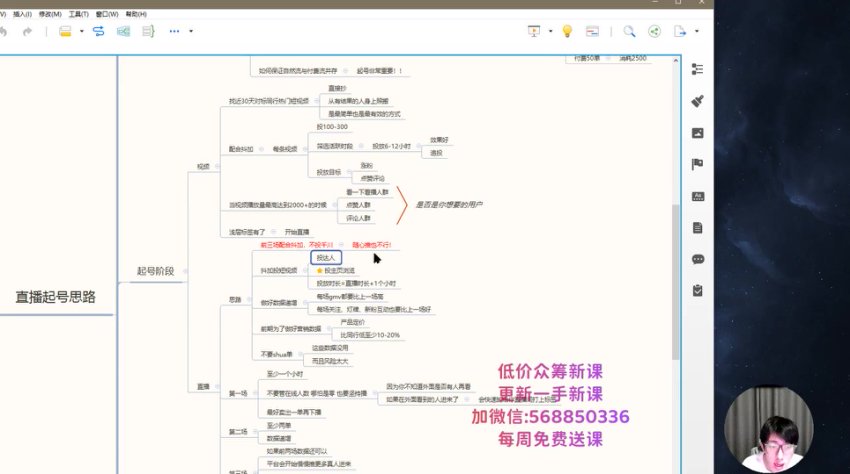Image resolution: width=850 pixels, height=474 pixels.
Task: Select the 起号阶段 topic node
Action: point(155,270)
